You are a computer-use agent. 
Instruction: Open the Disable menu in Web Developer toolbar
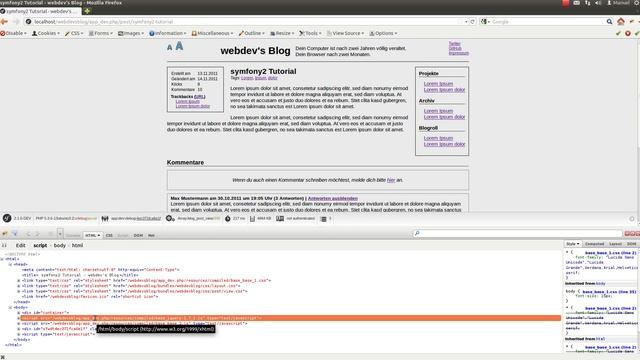13,33
